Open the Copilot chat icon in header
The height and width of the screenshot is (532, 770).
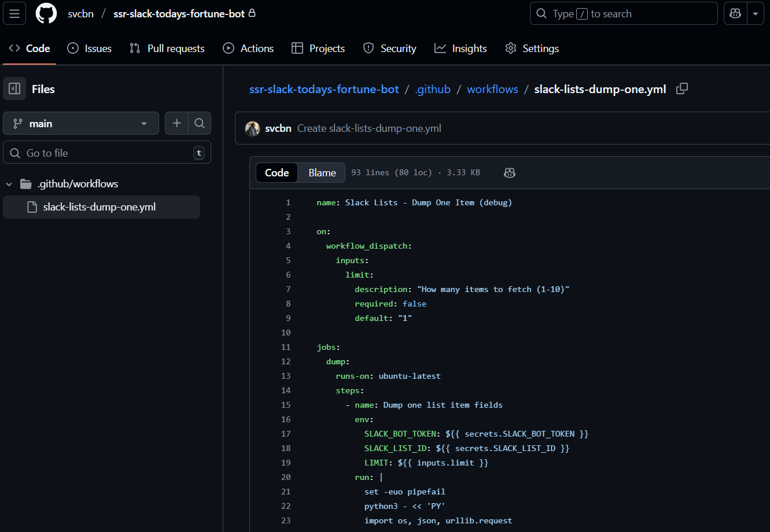point(735,13)
